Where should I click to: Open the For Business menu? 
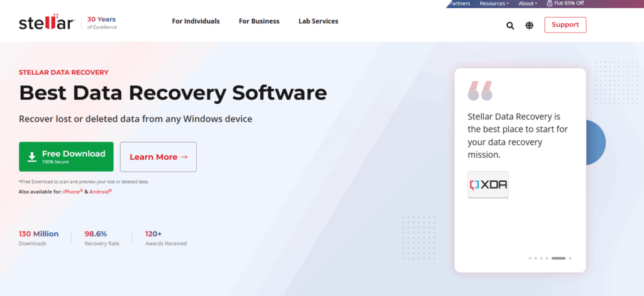[x=259, y=21]
